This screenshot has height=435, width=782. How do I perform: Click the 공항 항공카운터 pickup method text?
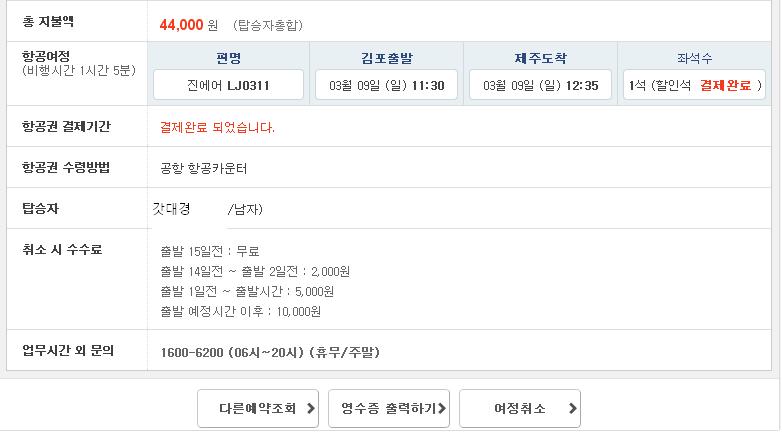203,168
